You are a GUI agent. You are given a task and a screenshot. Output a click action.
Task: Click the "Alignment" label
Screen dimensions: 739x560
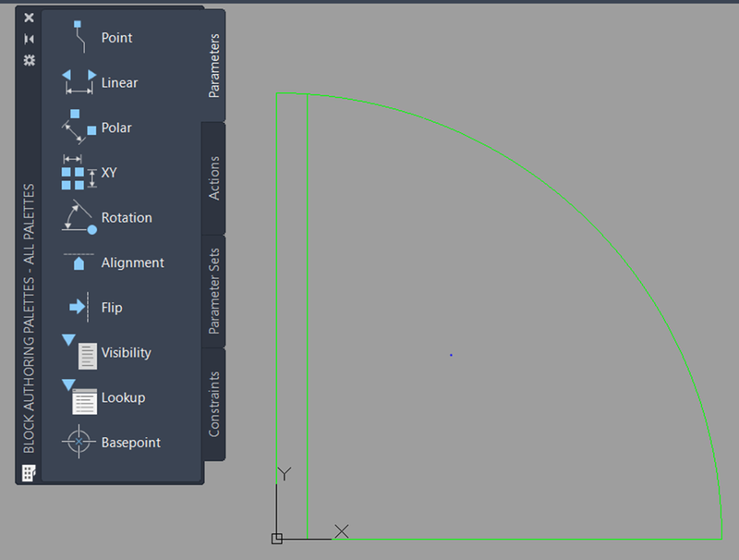(133, 262)
